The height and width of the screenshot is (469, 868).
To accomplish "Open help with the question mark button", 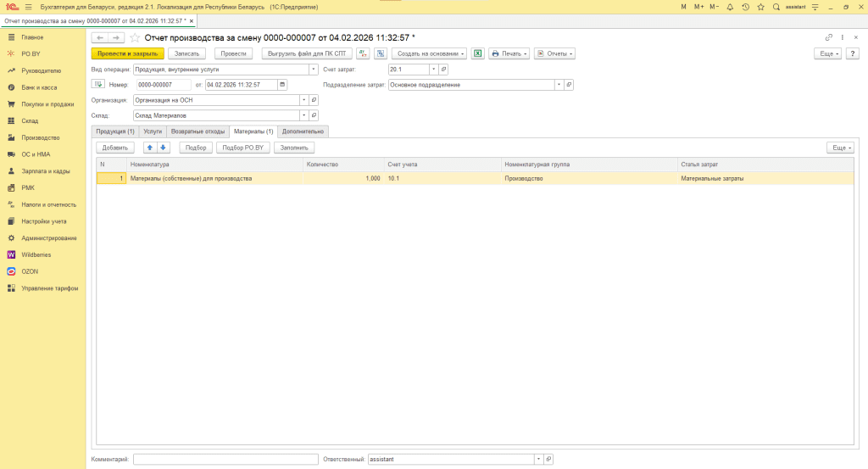I will coord(853,53).
